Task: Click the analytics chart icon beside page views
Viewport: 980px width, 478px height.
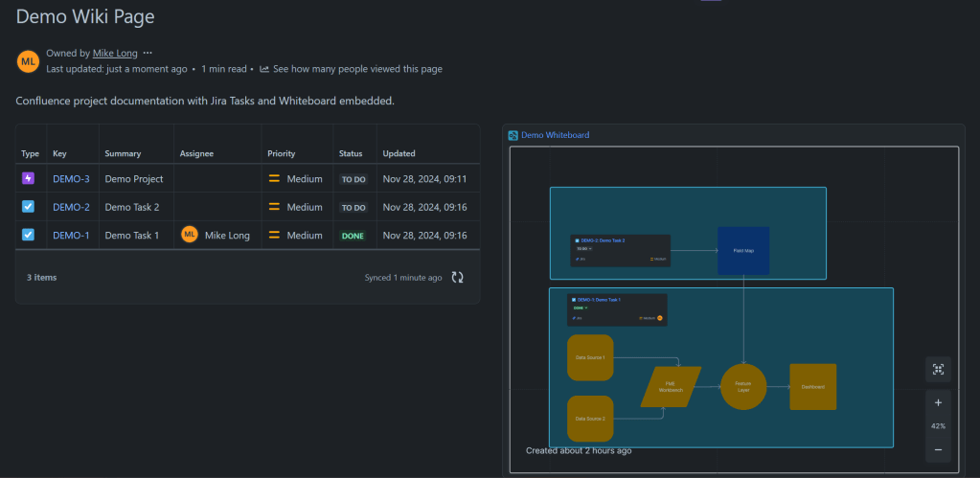Action: point(264,69)
